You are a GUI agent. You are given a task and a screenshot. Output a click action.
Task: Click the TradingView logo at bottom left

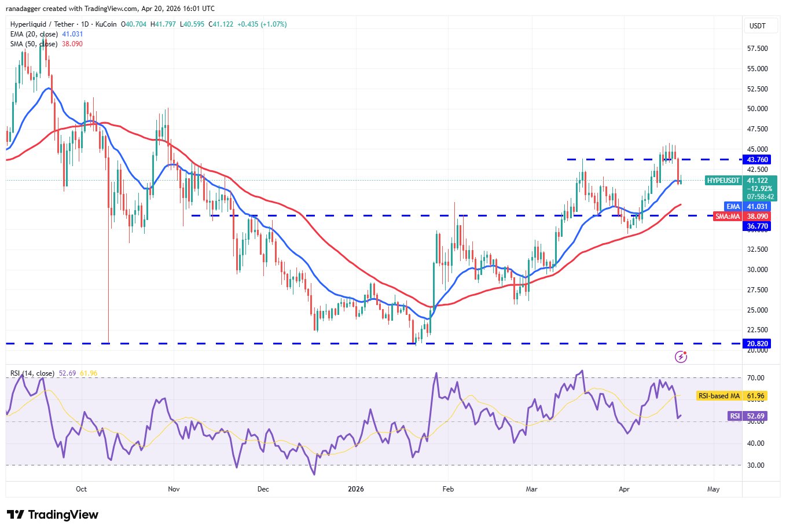tap(53, 515)
